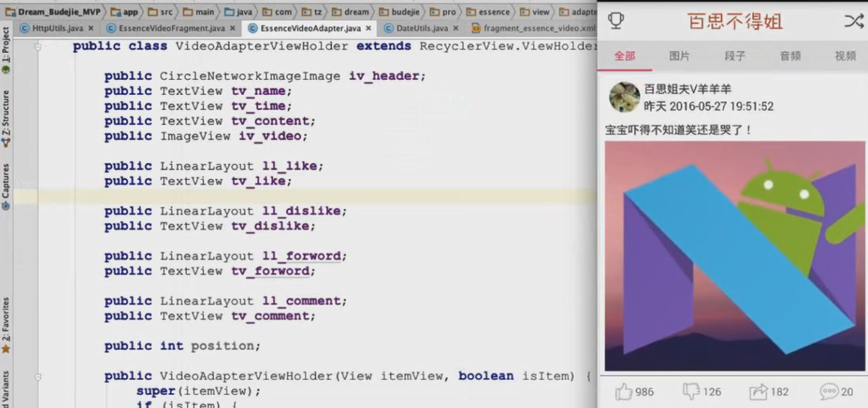Click post timestamp 2016-05-27 19:51:52

[x=722, y=106]
